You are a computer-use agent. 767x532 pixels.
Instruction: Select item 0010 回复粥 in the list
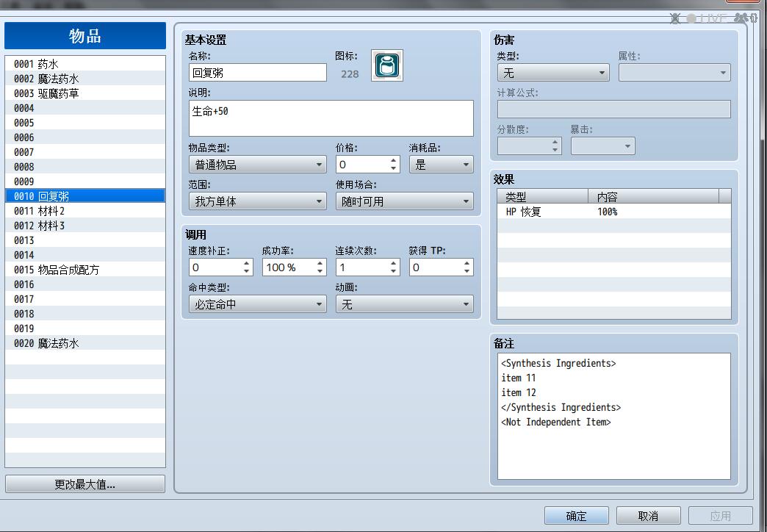pyautogui.click(x=85, y=195)
